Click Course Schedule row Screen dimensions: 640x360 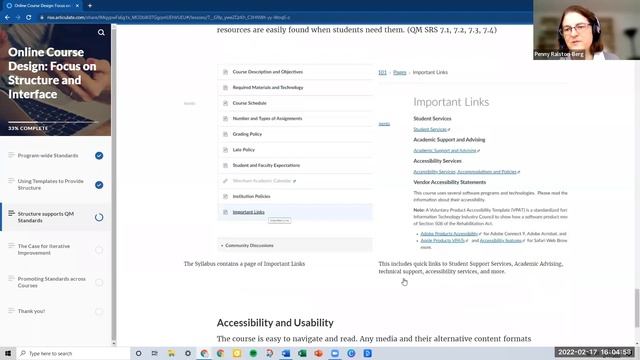pyautogui.click(x=295, y=103)
